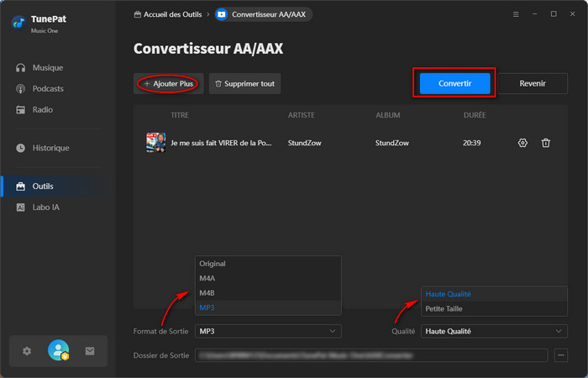
Task: Browse output folder with ellipsis button
Action: tap(561, 355)
